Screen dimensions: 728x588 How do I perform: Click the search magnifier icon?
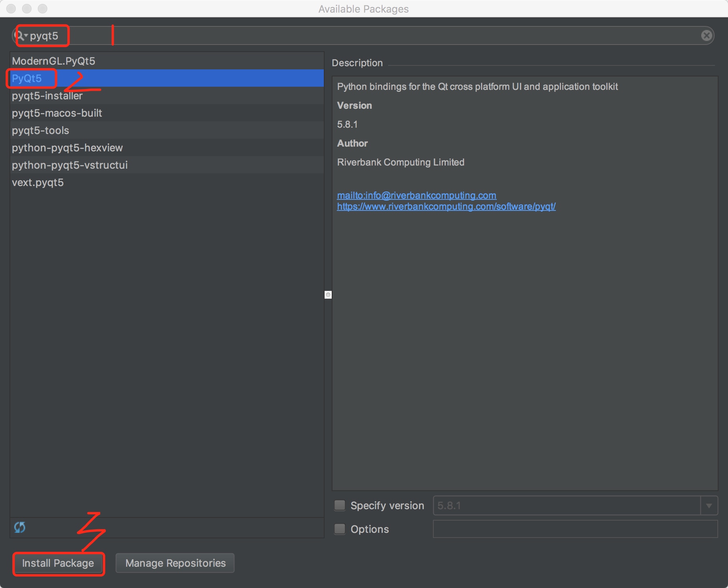20,35
